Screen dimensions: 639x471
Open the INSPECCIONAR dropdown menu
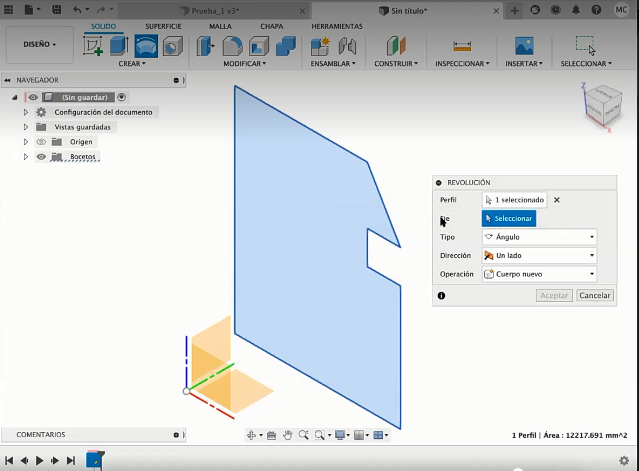462,64
